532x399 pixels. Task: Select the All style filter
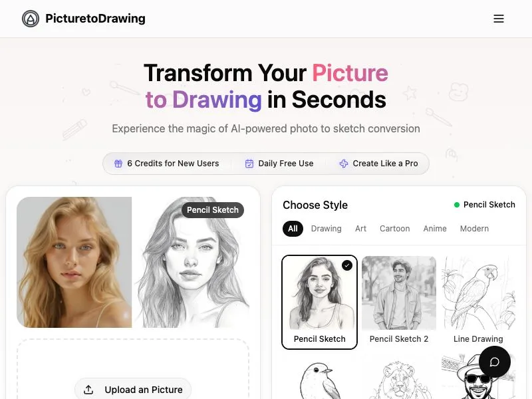pyautogui.click(x=293, y=229)
